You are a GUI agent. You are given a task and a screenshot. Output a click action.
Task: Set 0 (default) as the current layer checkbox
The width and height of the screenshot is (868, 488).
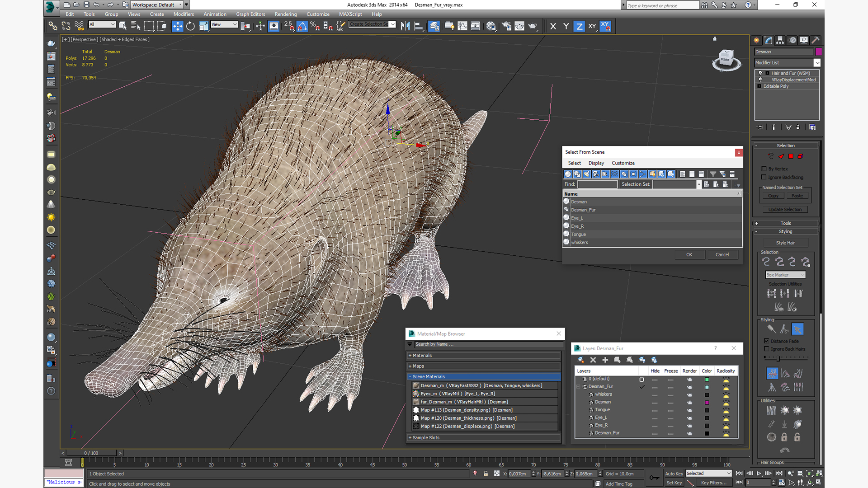click(x=642, y=380)
